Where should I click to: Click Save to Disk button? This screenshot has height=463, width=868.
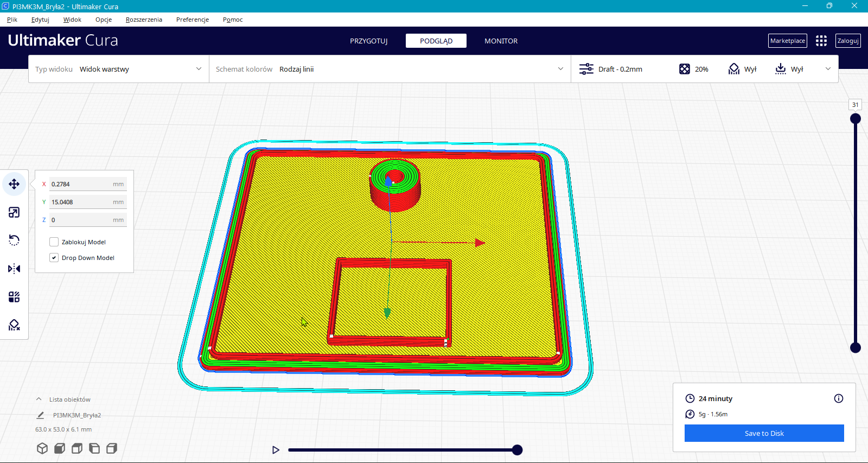[764, 433]
